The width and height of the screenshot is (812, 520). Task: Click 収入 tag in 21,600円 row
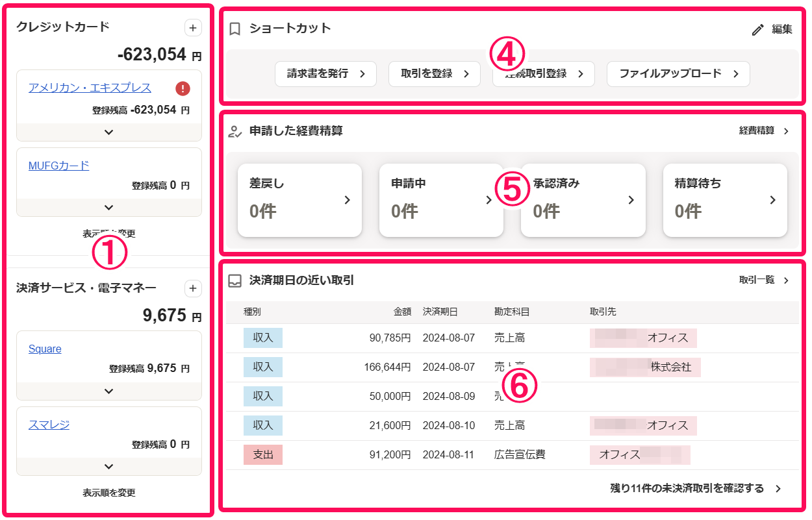tap(263, 425)
